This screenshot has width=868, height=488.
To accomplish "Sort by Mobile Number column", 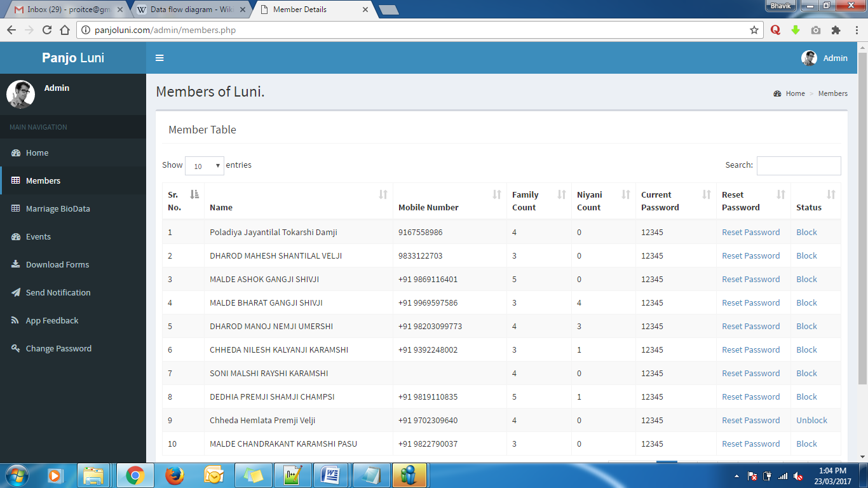I will 450,201.
